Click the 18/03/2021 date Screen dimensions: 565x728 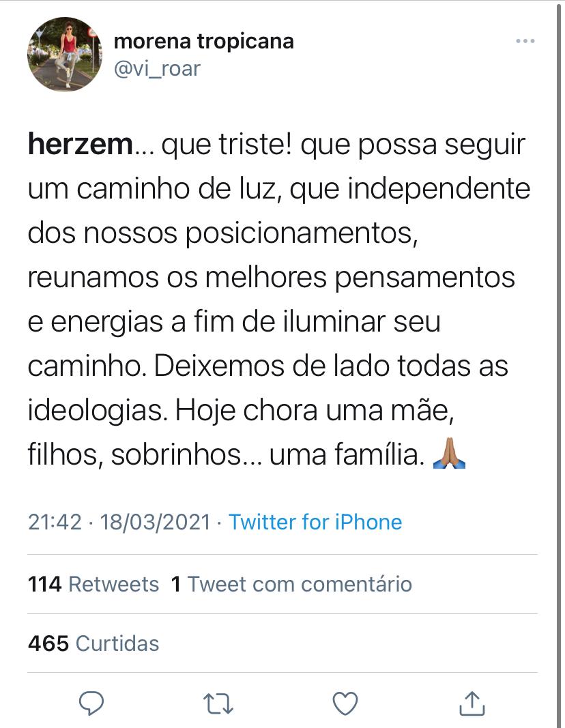point(155,522)
